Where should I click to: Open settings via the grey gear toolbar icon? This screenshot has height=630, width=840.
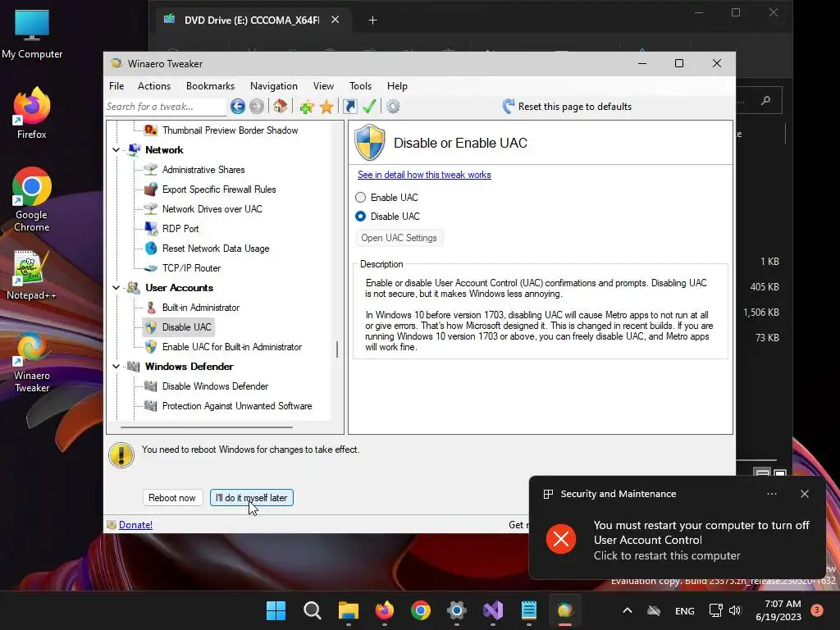393,107
